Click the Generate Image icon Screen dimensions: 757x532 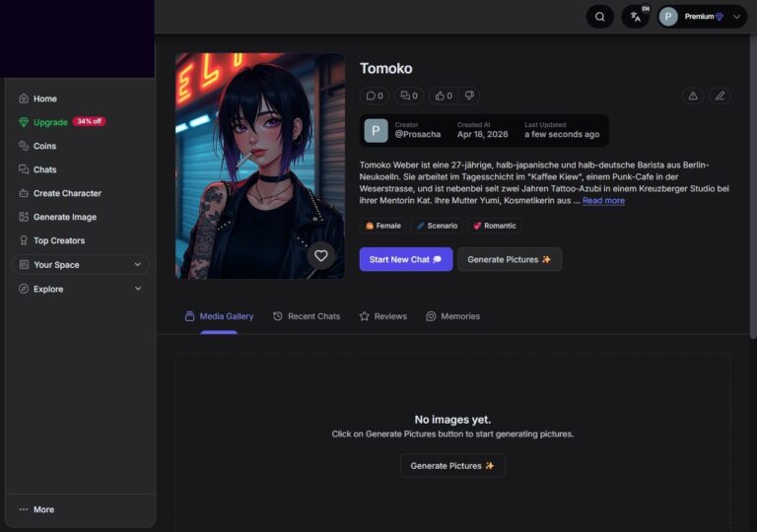tap(24, 217)
